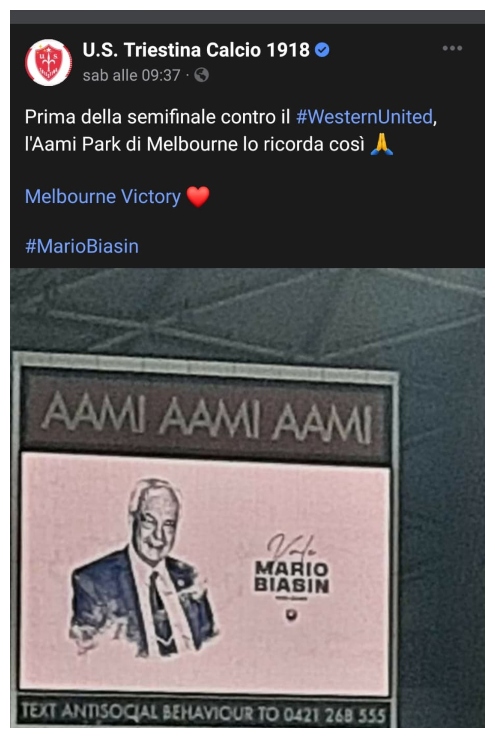Open the #MarioBiasin hashtag
The height and width of the screenshot is (738, 495).
[82, 246]
